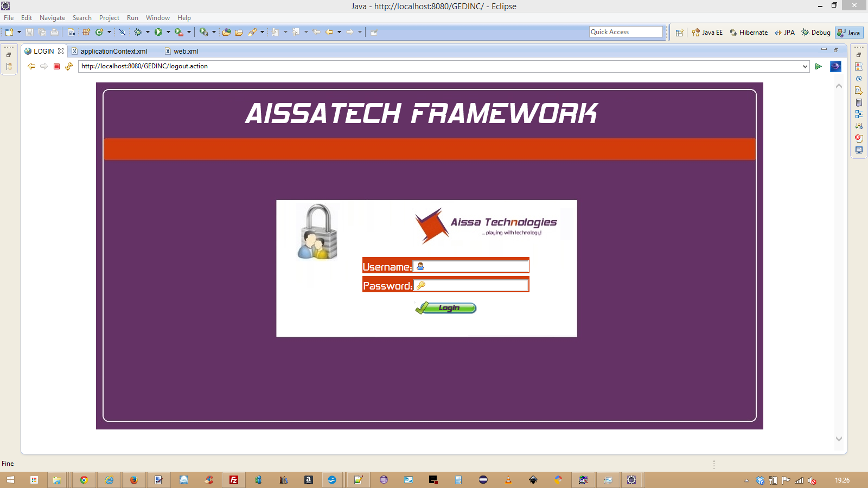Screen dimensions: 868x488
Task: Open Chrome from the taskbar
Action: [x=84, y=480]
